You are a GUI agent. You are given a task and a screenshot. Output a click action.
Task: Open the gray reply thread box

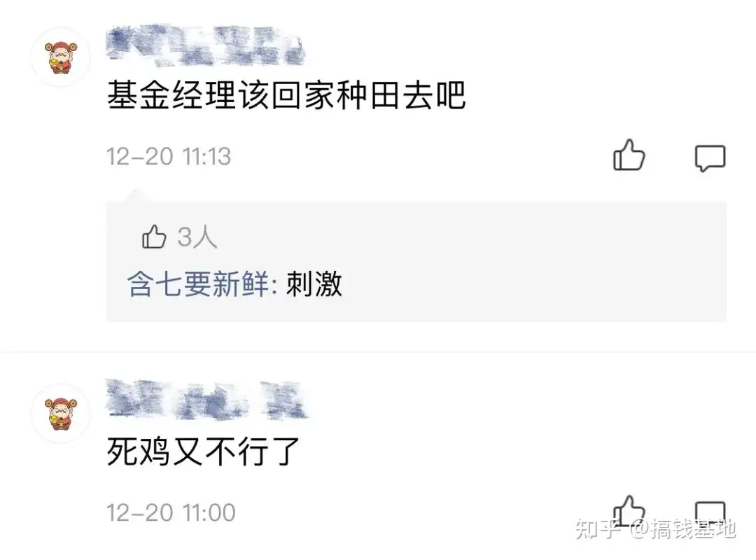416,262
